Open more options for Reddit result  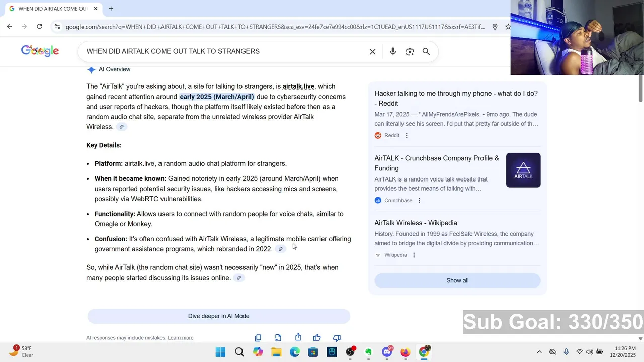coord(407,135)
